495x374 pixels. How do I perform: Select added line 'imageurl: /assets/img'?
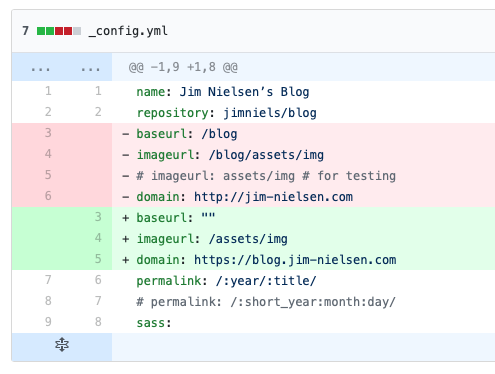212,239
